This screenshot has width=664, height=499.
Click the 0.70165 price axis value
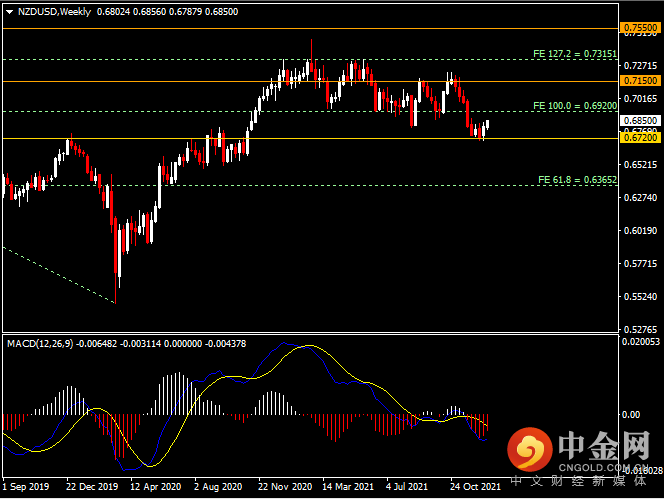pos(641,99)
